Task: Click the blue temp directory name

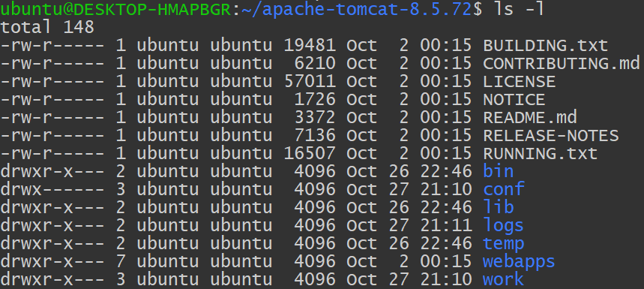Action: (504, 244)
